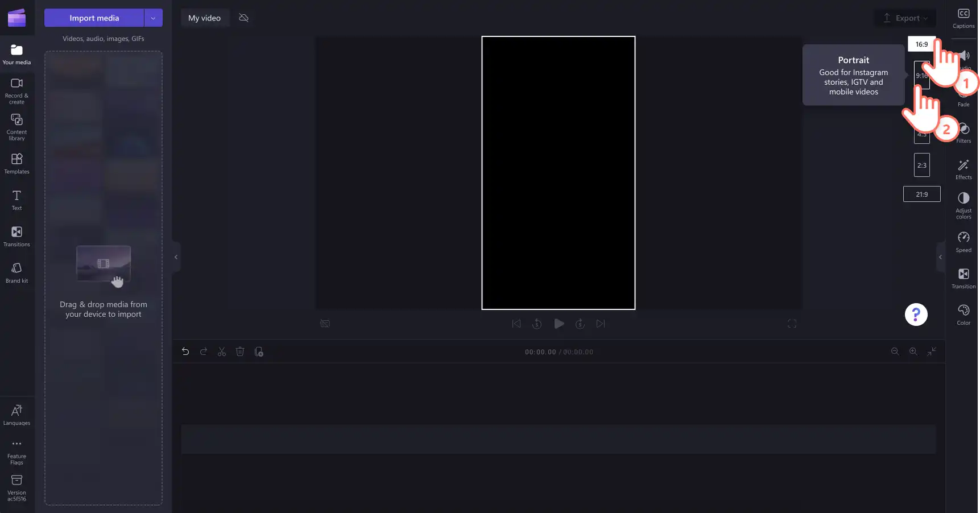
Task: Switch to the Your media tab
Action: [16, 54]
